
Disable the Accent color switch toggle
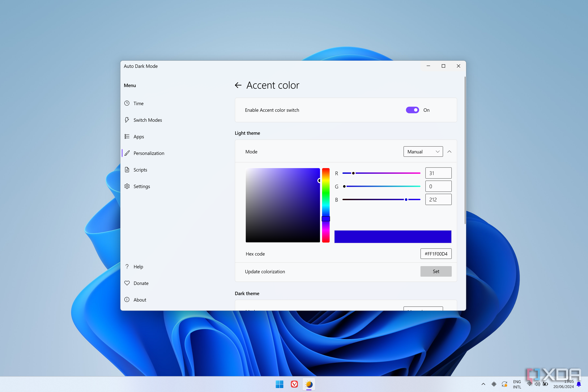pos(412,110)
